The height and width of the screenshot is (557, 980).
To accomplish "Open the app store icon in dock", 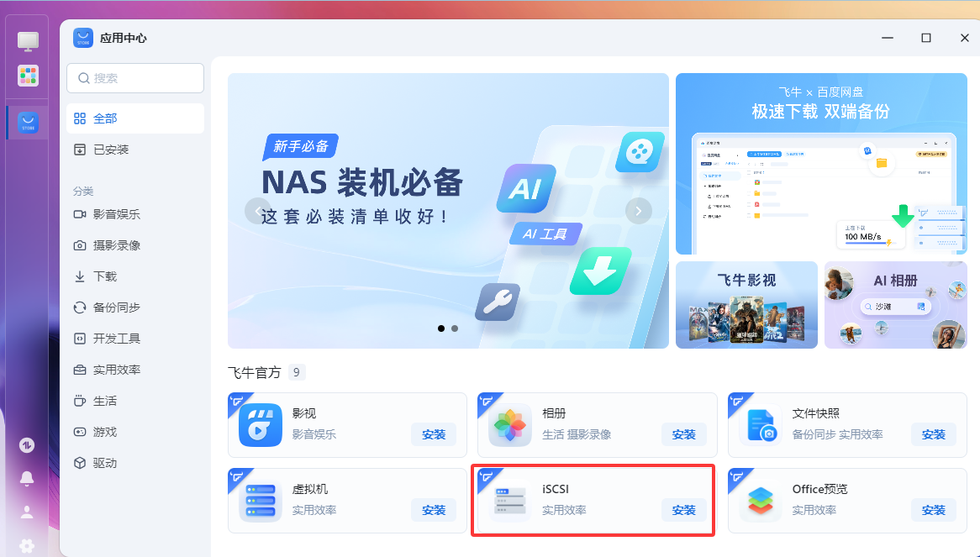I will coord(28,122).
